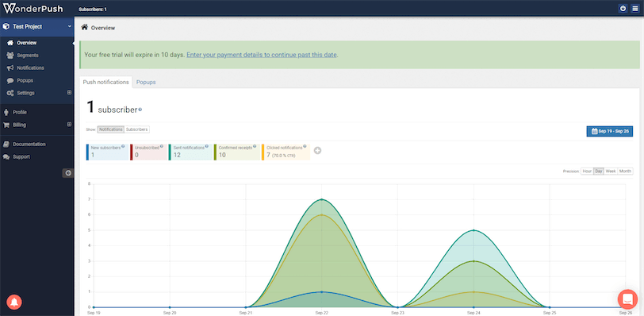Open the Sep 19 - Sep 26 date picker
644x316 pixels.
pyautogui.click(x=609, y=132)
